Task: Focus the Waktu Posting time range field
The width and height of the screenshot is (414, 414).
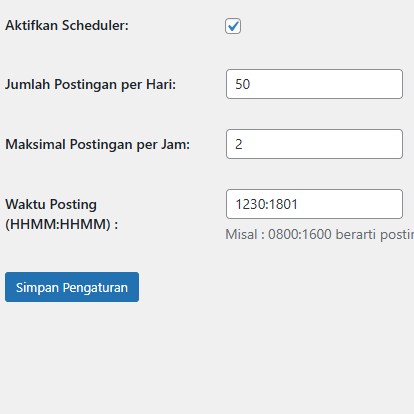Action: 314,204
